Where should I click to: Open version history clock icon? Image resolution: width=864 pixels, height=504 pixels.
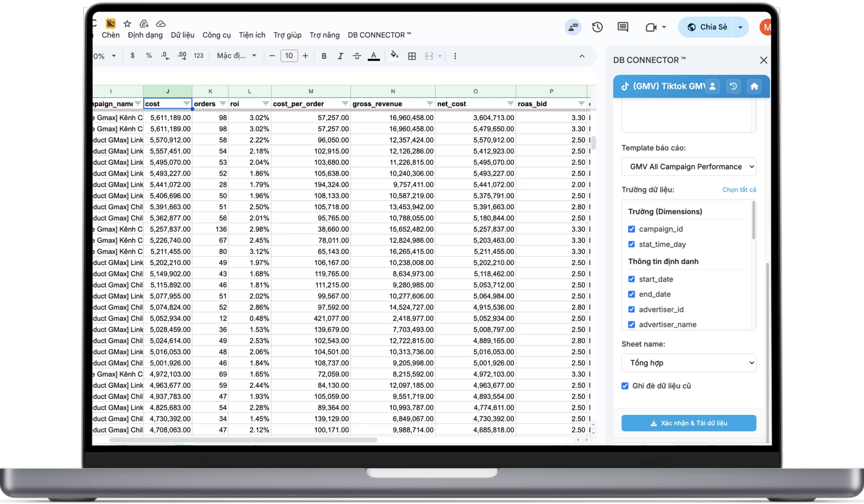tap(597, 27)
